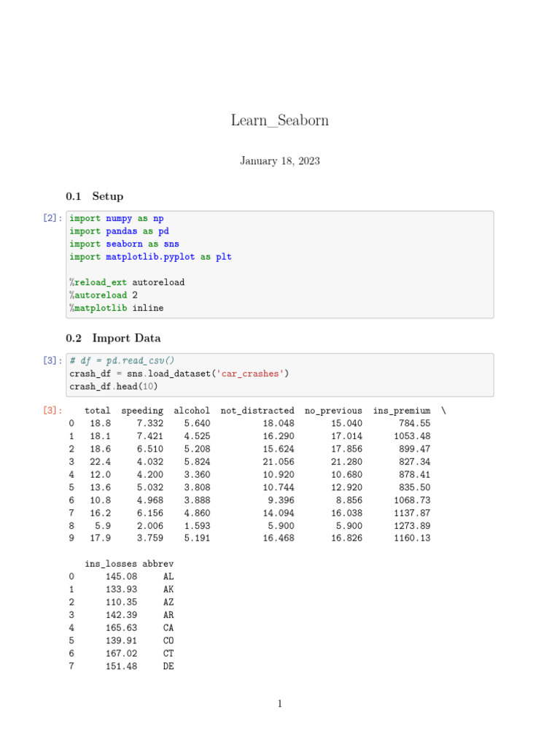Click the 'not_distracted' column header

tap(257, 411)
